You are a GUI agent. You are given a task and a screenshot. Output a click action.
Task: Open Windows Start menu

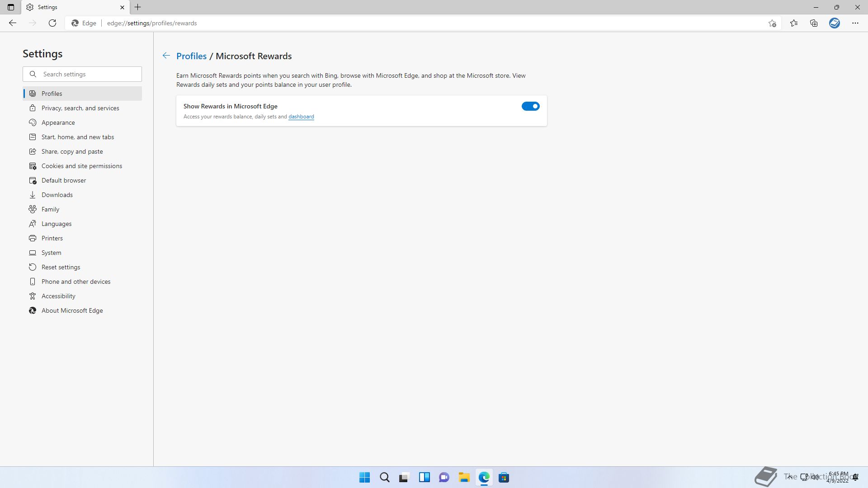pyautogui.click(x=364, y=477)
